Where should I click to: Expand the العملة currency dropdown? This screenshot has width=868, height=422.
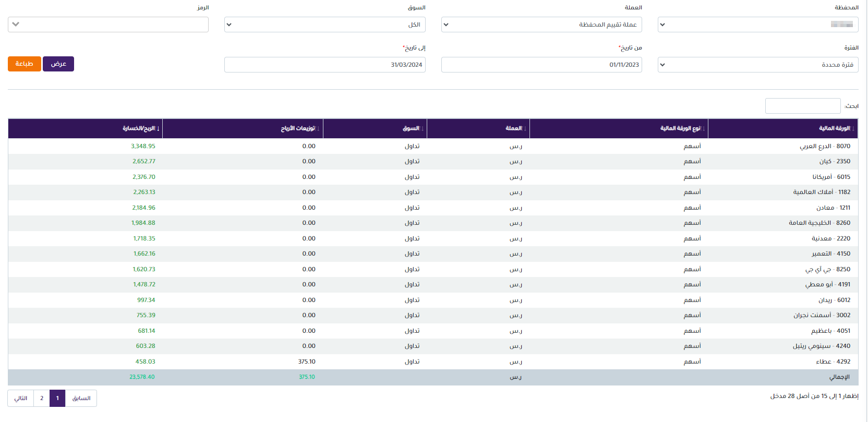click(541, 25)
